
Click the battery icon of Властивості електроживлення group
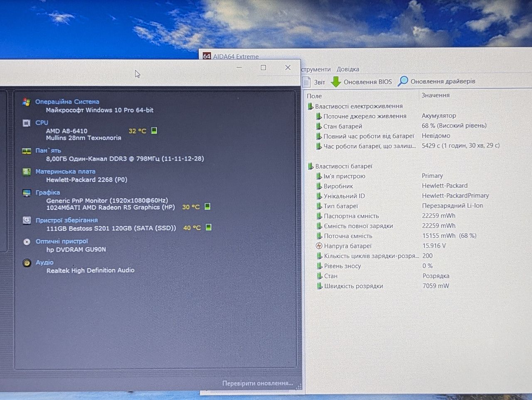[310, 106]
